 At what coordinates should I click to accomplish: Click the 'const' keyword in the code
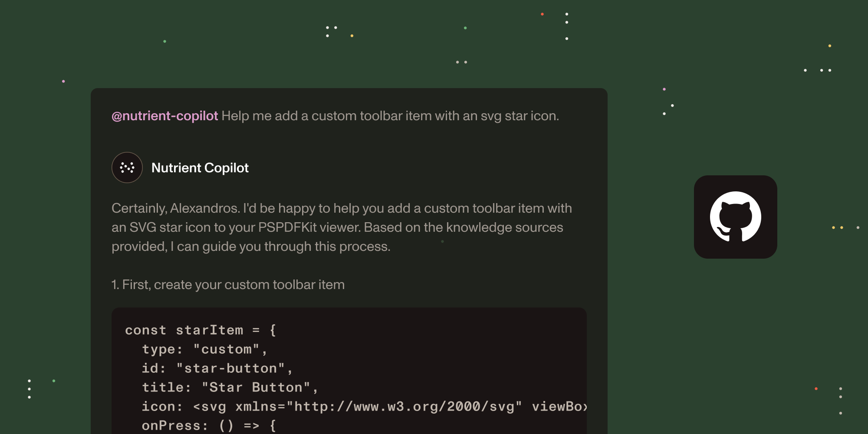[145, 330]
